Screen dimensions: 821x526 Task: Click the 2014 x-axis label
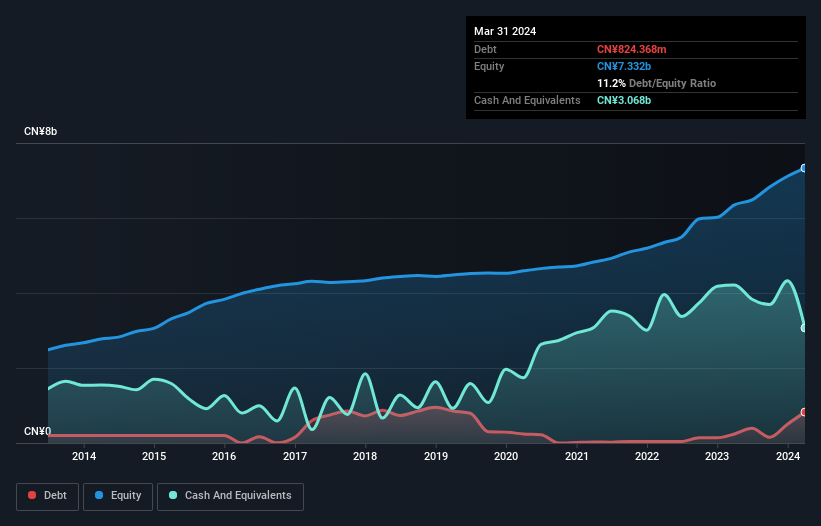[x=84, y=456]
